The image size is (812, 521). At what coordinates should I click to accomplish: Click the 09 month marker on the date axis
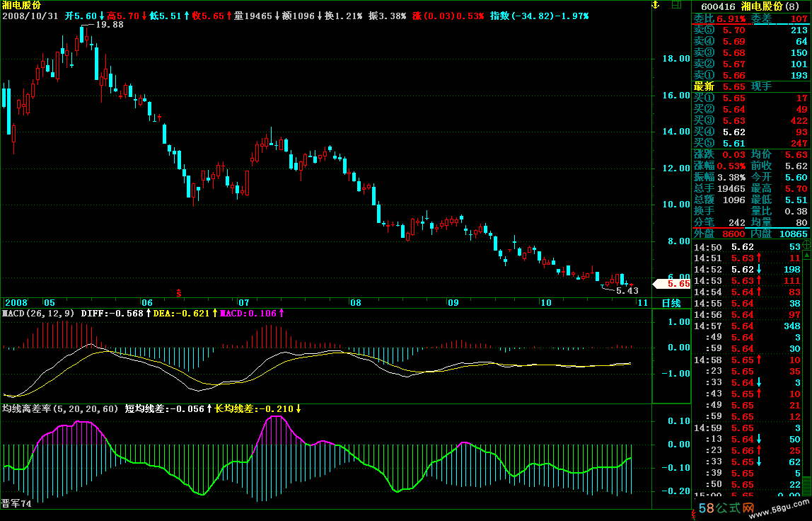[x=453, y=303]
